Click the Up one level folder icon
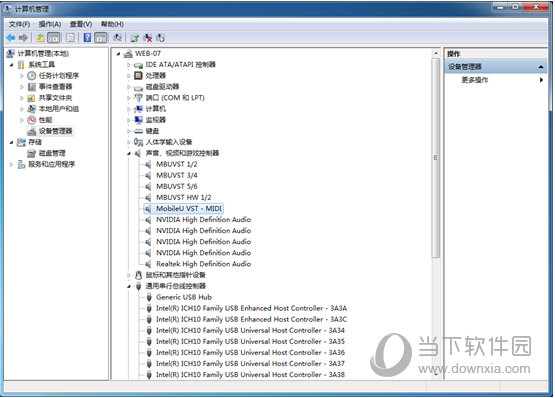The image size is (555, 398). point(41,38)
